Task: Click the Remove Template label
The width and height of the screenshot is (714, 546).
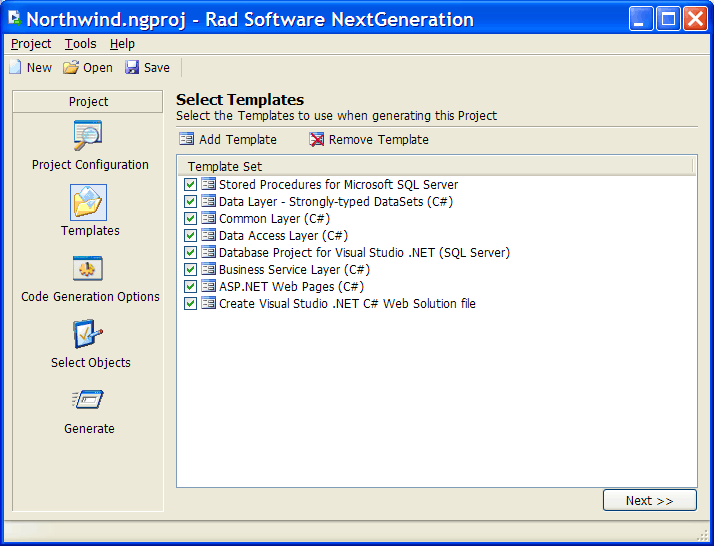Action: point(379,139)
